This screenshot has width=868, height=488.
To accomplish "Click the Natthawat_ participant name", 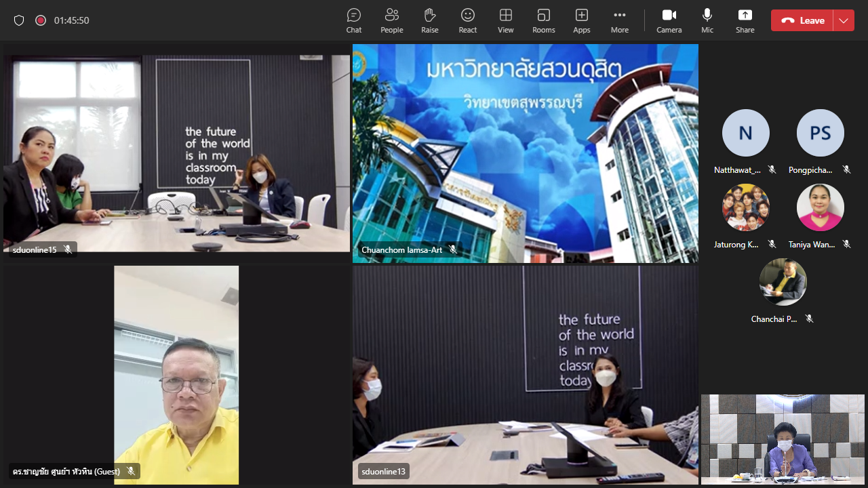I will pos(737,170).
